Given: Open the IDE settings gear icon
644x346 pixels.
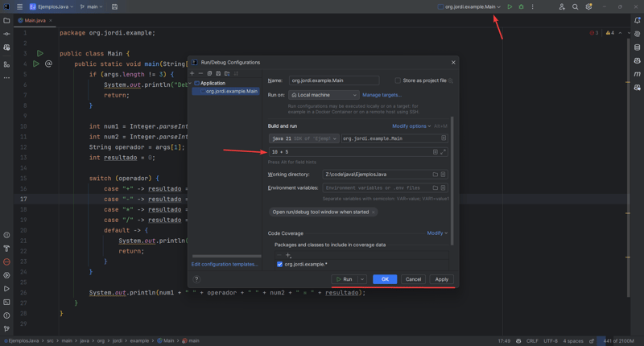Looking at the screenshot, I should pos(588,6).
